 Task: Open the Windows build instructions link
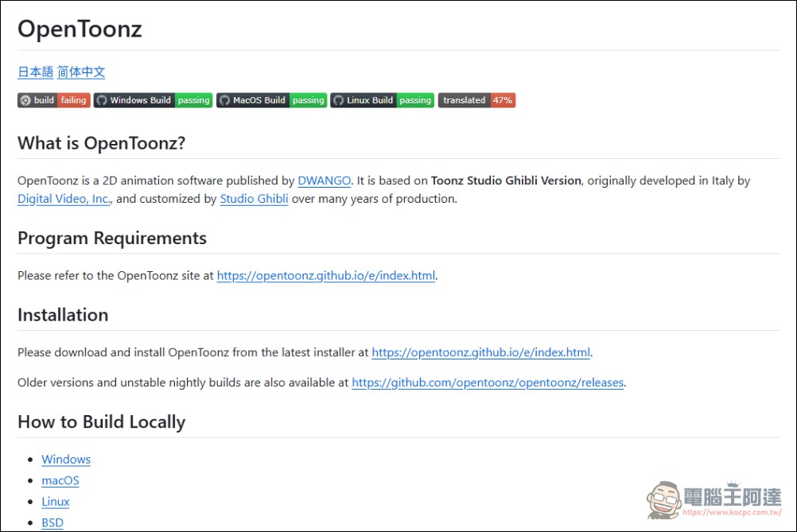pos(66,460)
